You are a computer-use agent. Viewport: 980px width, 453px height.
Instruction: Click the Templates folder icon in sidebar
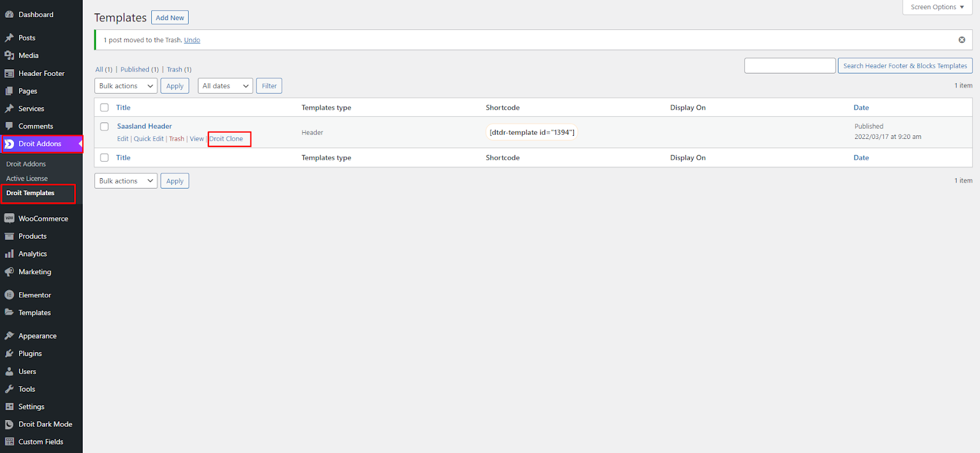[x=9, y=312]
